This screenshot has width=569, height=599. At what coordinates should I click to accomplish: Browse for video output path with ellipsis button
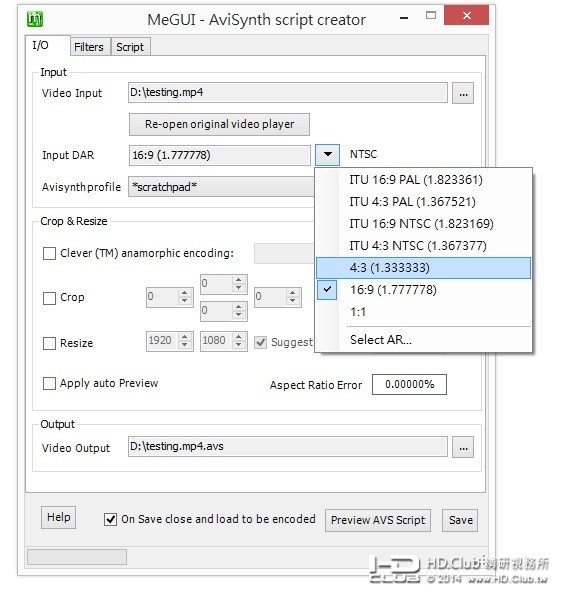463,447
